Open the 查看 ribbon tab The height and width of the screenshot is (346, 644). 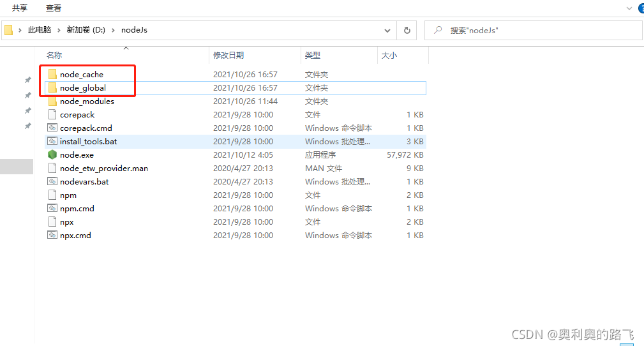[54, 8]
